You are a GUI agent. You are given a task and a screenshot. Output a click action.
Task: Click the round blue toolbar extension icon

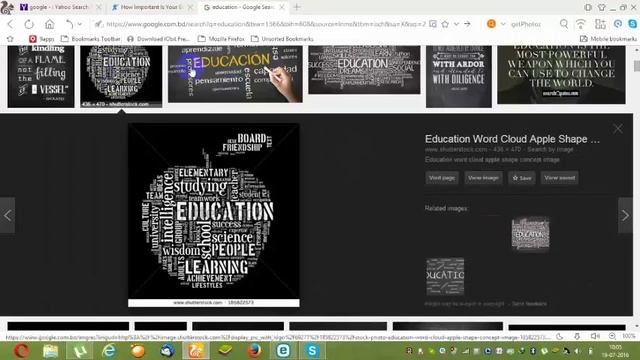point(618,24)
